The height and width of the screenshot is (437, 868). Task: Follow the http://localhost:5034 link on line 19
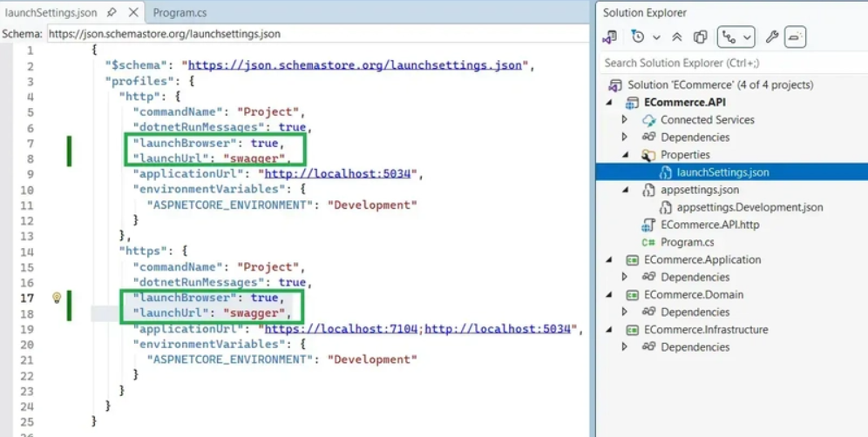coord(498,328)
